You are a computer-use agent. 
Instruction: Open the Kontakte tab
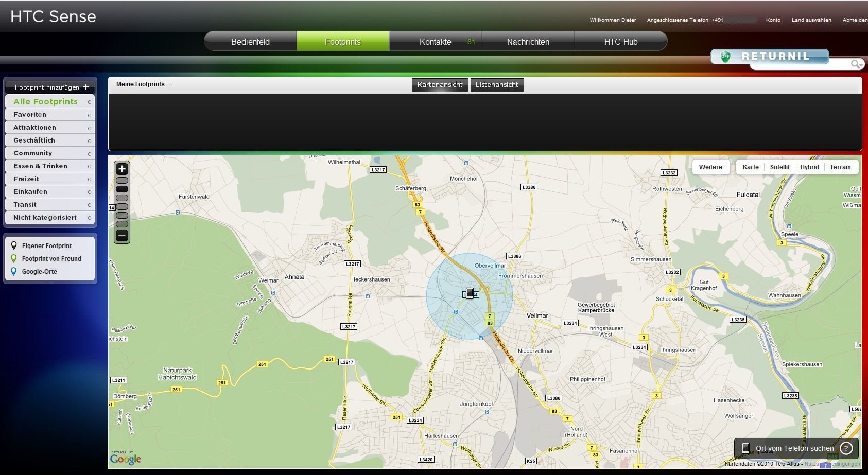[436, 42]
